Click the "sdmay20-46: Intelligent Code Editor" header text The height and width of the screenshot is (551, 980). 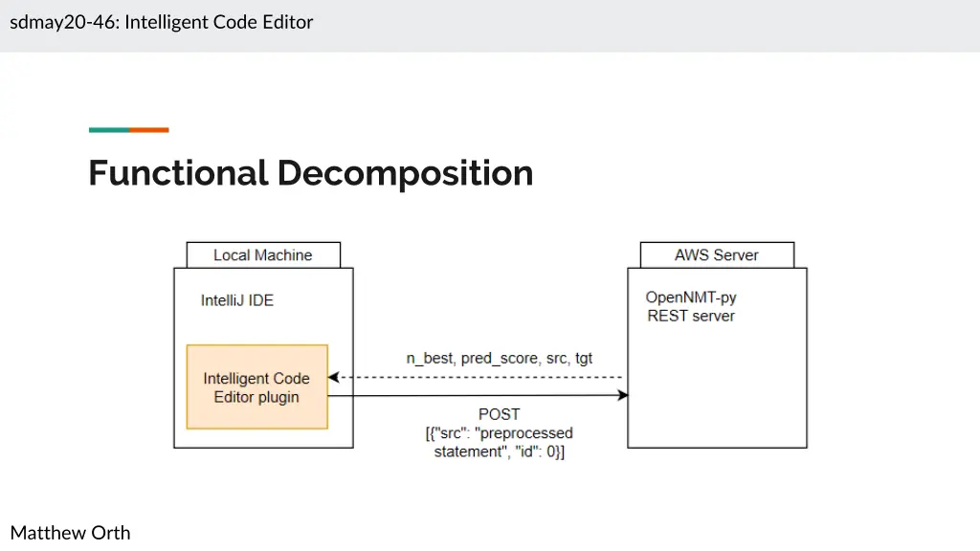pos(161,22)
